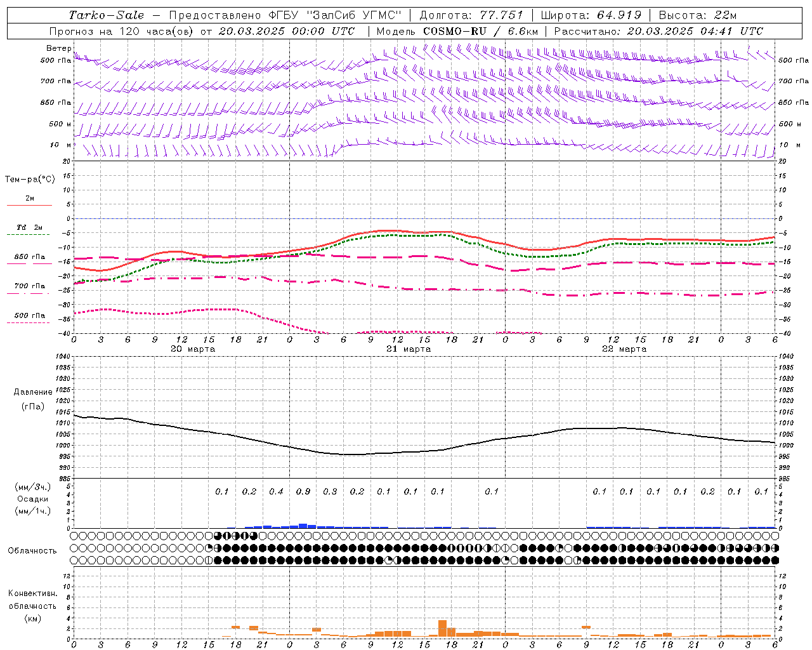Click the 'Конвективн.' convective cloud label

coord(32,594)
